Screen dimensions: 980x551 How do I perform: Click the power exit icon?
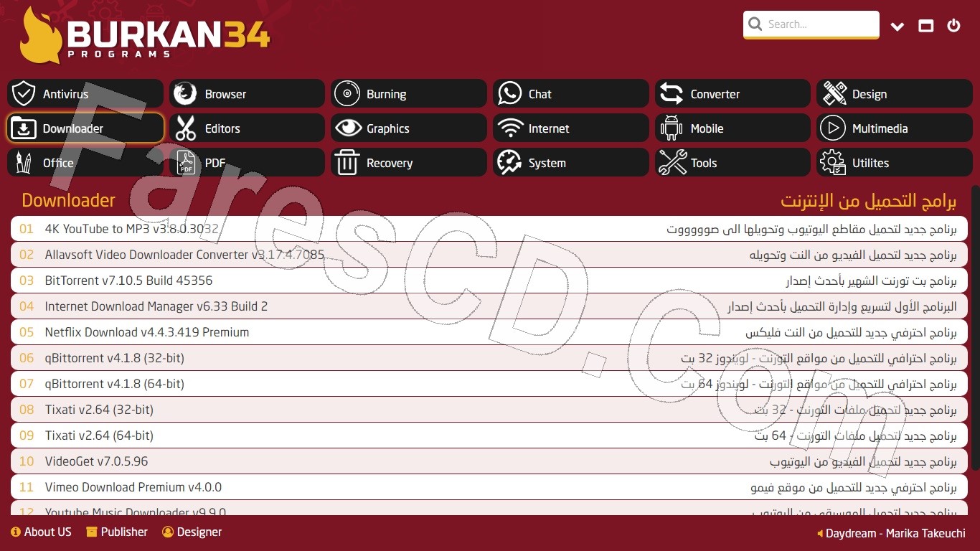tap(953, 26)
